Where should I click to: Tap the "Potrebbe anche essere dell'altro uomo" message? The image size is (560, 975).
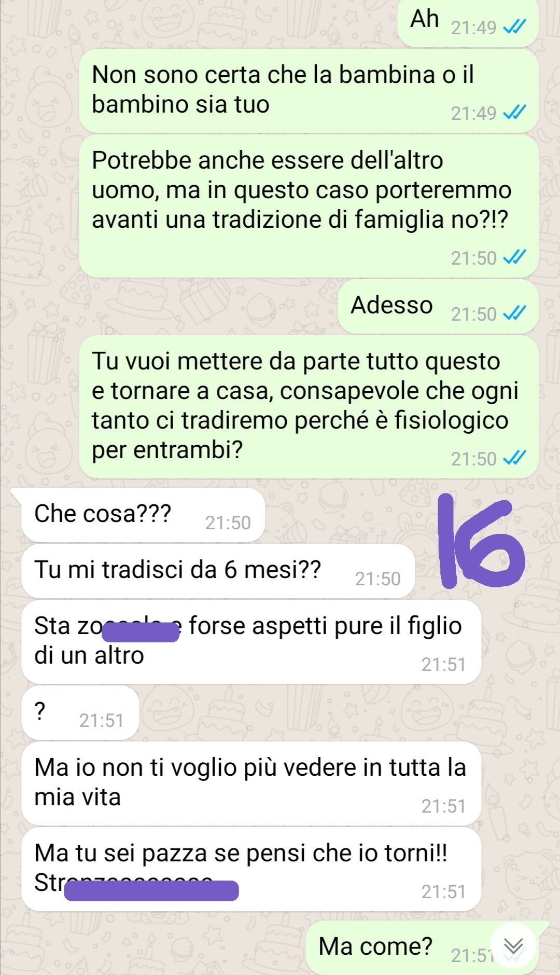click(309, 205)
